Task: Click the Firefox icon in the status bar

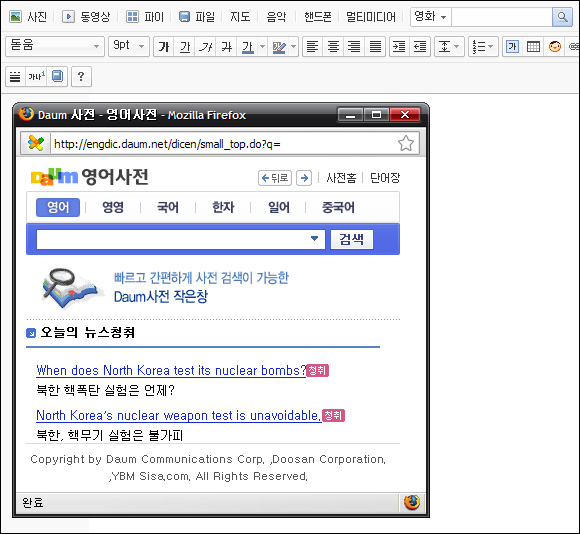Action: point(412,503)
